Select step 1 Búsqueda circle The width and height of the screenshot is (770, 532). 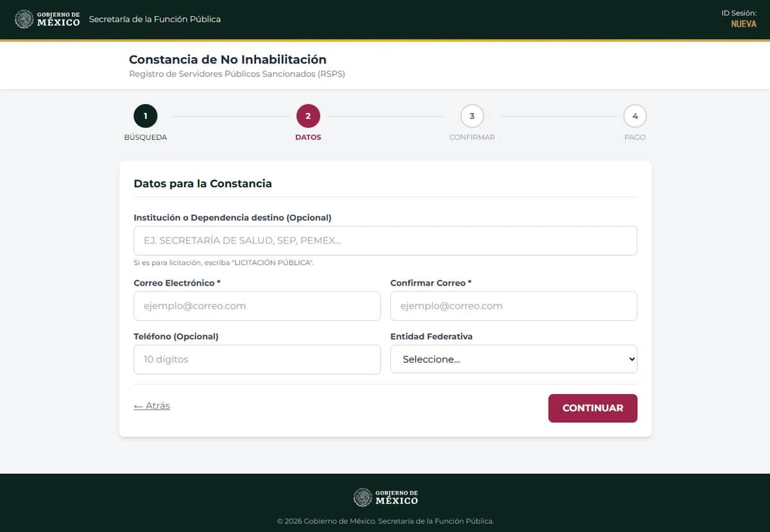click(x=146, y=116)
